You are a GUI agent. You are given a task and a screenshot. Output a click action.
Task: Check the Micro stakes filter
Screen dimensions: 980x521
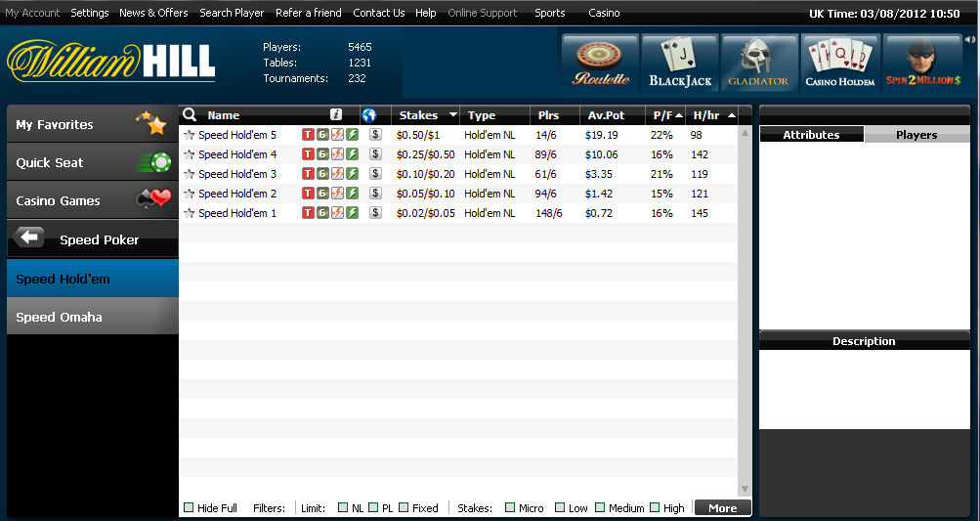click(510, 507)
